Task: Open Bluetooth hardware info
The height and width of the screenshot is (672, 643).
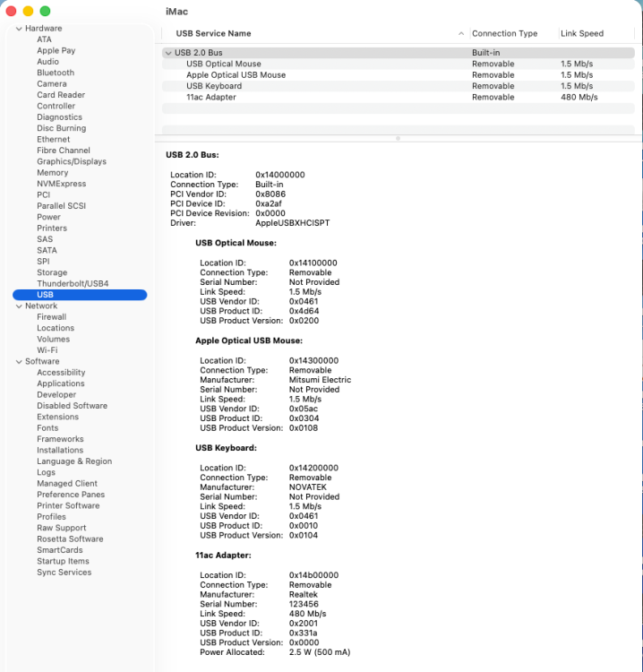Action: (56, 73)
